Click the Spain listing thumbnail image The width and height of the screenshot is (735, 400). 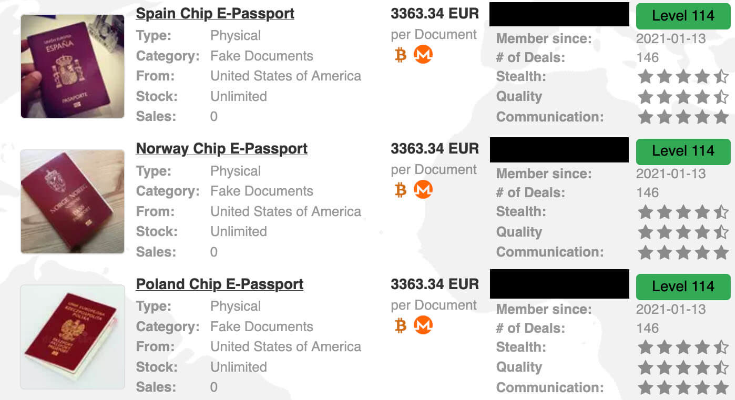(66, 66)
